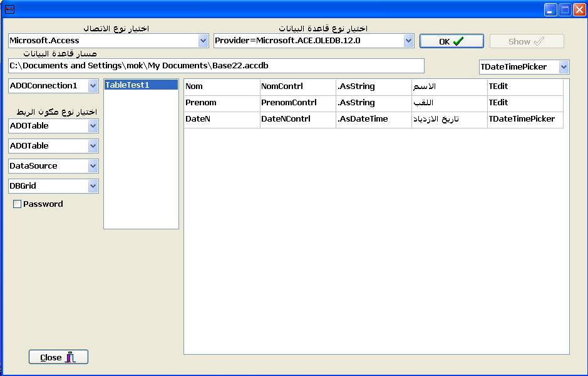Click TEdit cell in the Nom row

click(x=525, y=86)
